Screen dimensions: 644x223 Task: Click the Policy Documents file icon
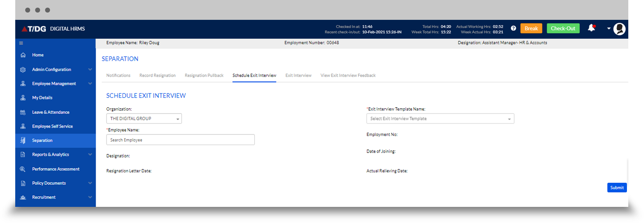(23, 183)
